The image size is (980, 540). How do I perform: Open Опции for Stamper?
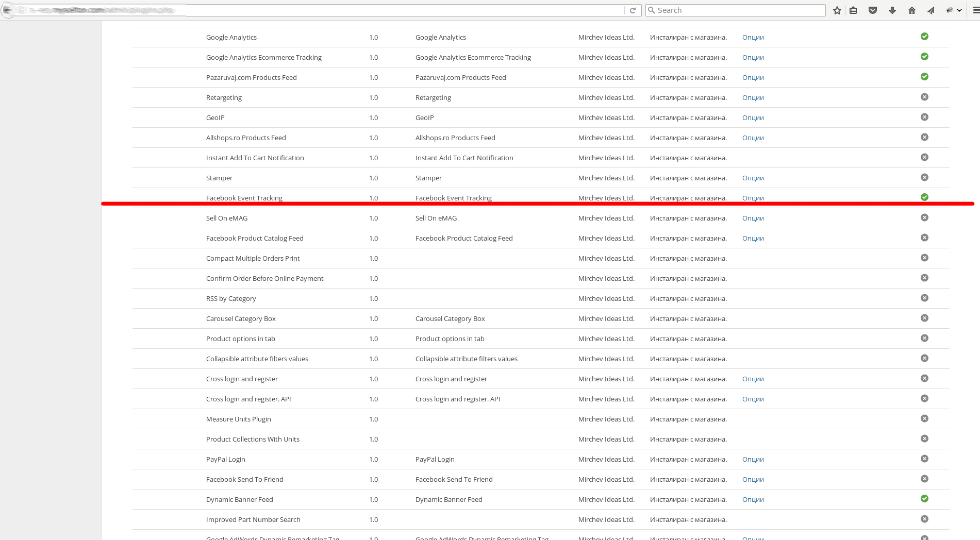753,178
